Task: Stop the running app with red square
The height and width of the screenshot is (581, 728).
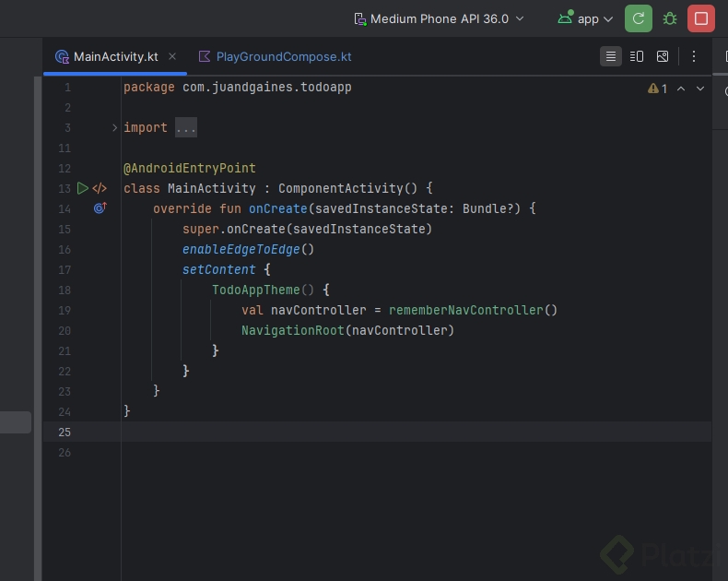Action: pos(701,18)
